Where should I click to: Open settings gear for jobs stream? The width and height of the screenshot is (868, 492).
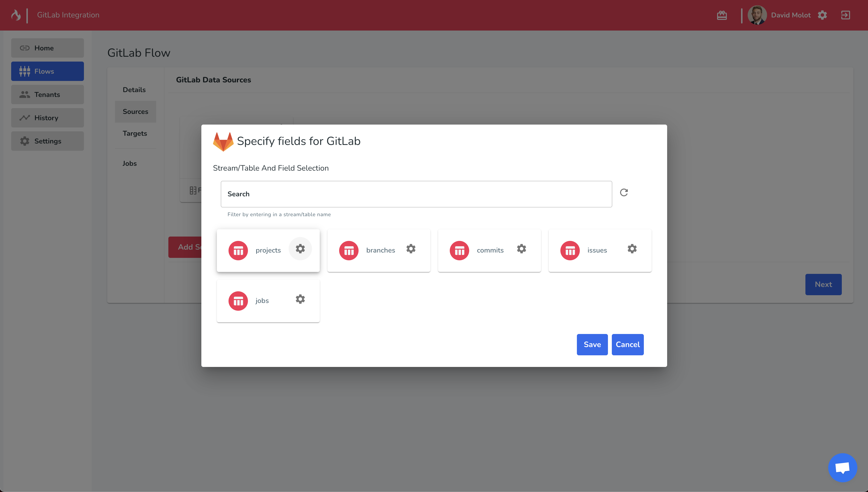point(300,299)
